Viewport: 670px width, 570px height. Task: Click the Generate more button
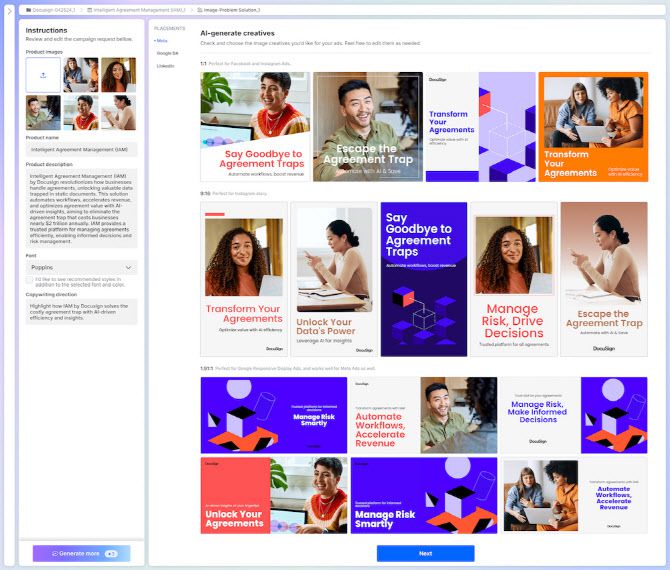click(x=81, y=552)
